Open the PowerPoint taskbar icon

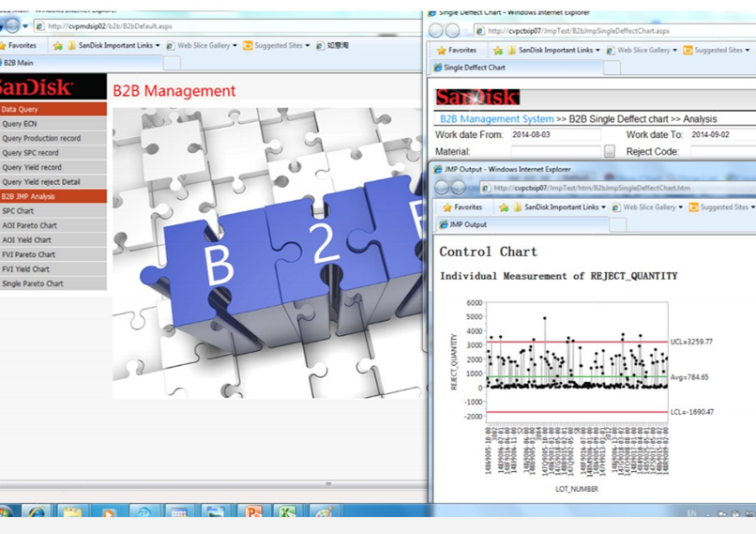[x=251, y=514]
